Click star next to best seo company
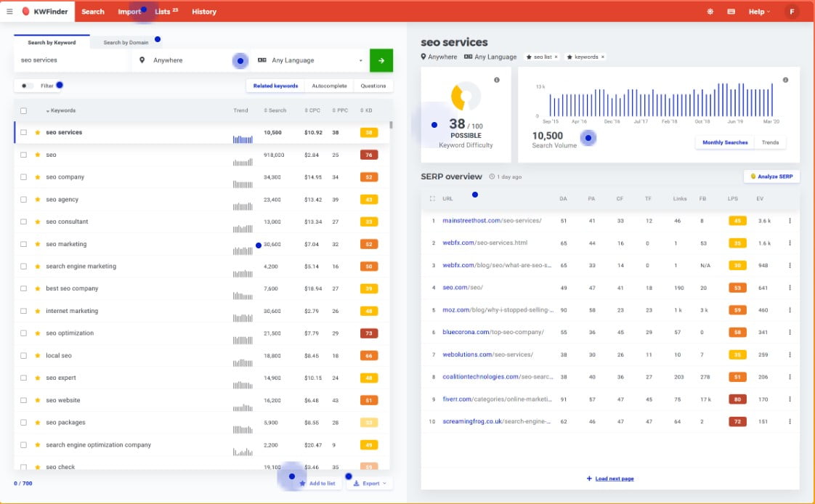The height and width of the screenshot is (504, 815). [x=38, y=288]
